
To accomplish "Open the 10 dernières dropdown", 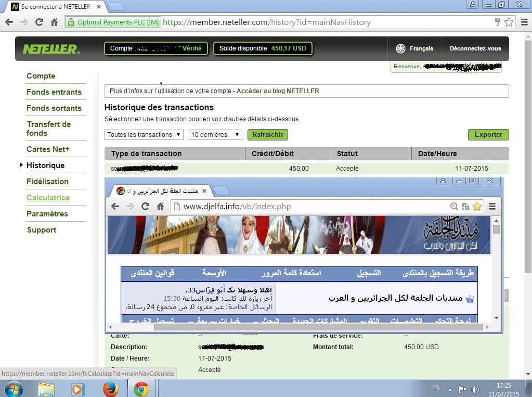I will pyautogui.click(x=215, y=135).
